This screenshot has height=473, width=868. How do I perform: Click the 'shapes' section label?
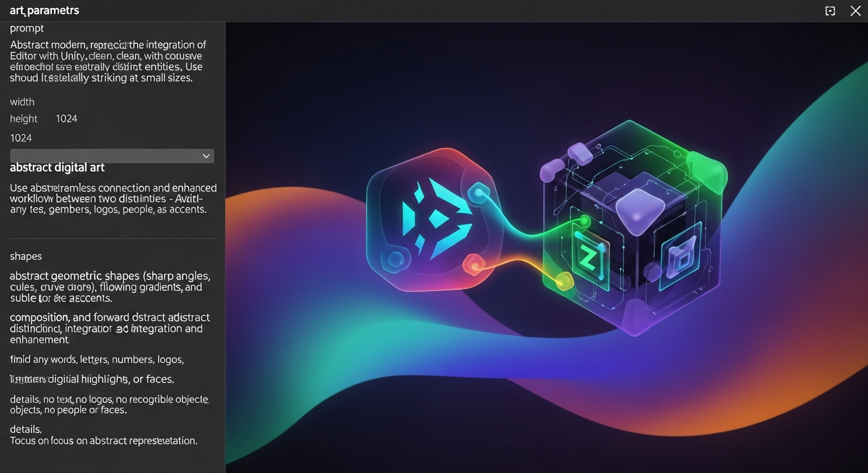(x=26, y=256)
